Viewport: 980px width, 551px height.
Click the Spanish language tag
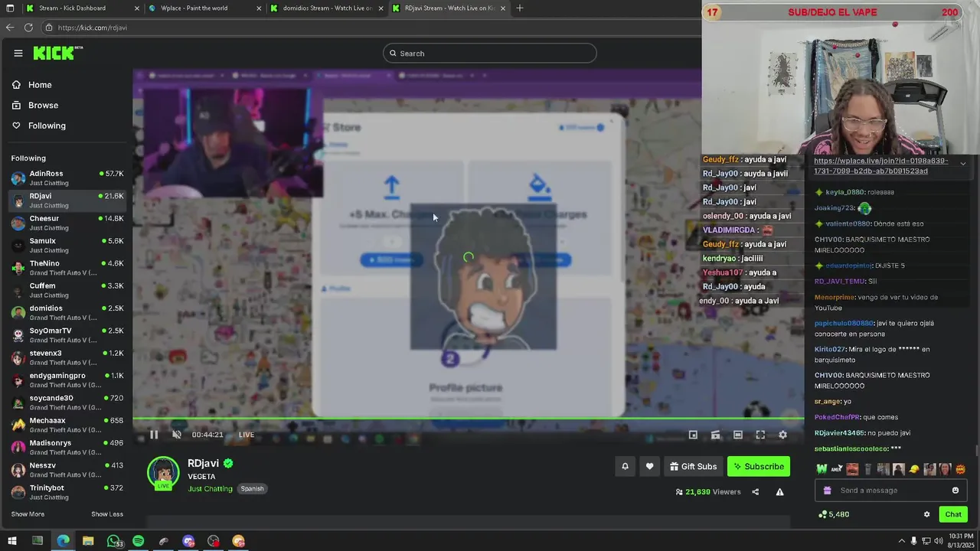[252, 488]
